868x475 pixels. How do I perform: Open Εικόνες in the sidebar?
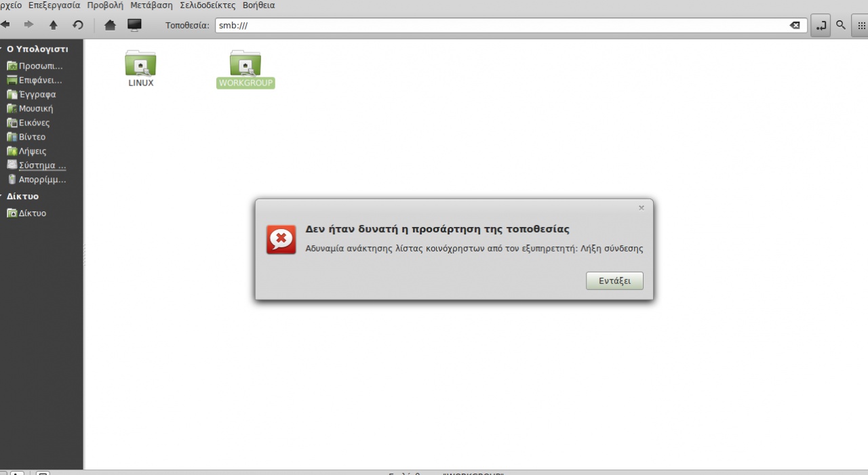[28, 123]
